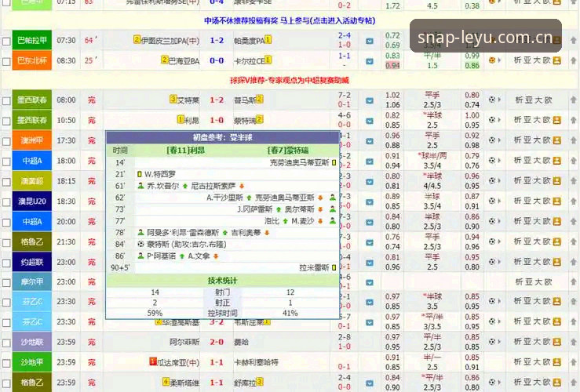
Task: Click the orange badge icon in 澳洲甲 row
Action: pyautogui.click(x=557, y=140)
